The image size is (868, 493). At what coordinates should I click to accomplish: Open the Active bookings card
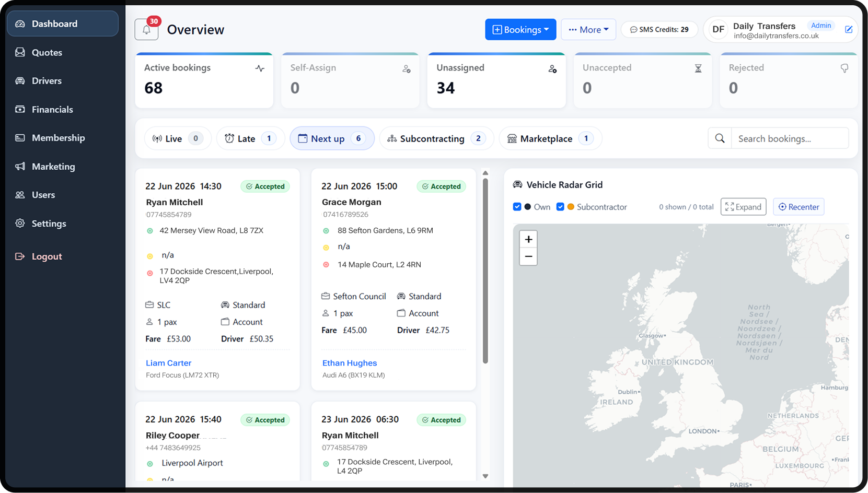204,80
